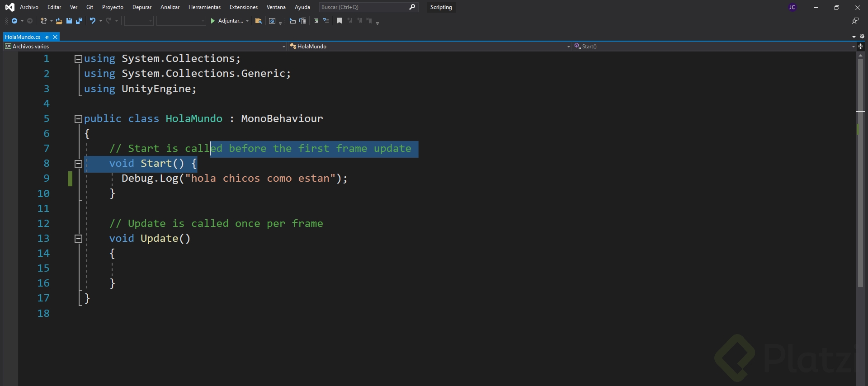Close the HolaMundo.cs tab
This screenshot has width=868, height=386.
pyautogui.click(x=55, y=37)
